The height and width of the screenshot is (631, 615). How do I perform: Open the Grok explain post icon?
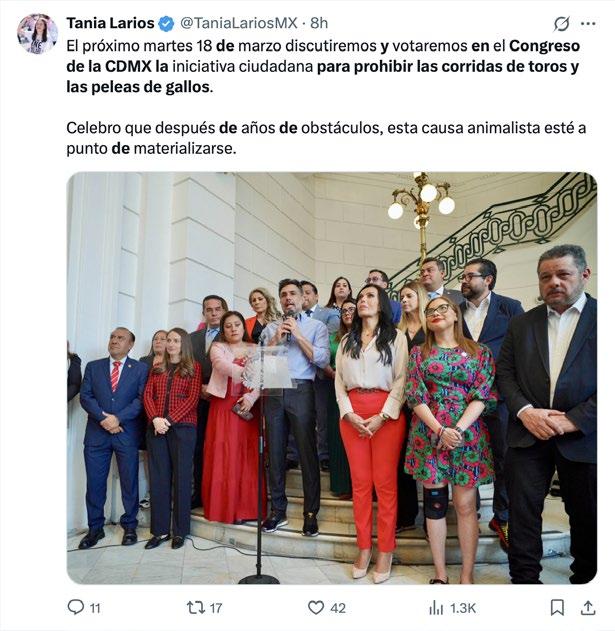click(561, 24)
